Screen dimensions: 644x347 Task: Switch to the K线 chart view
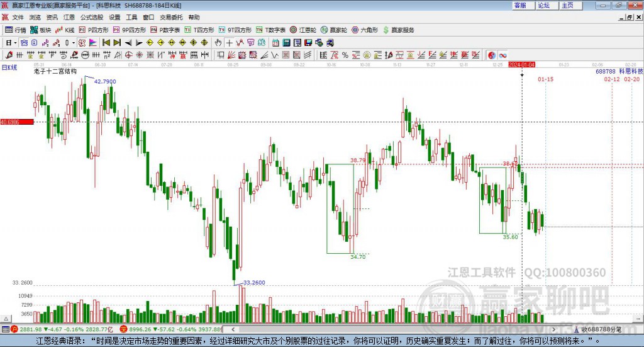tap(65, 30)
